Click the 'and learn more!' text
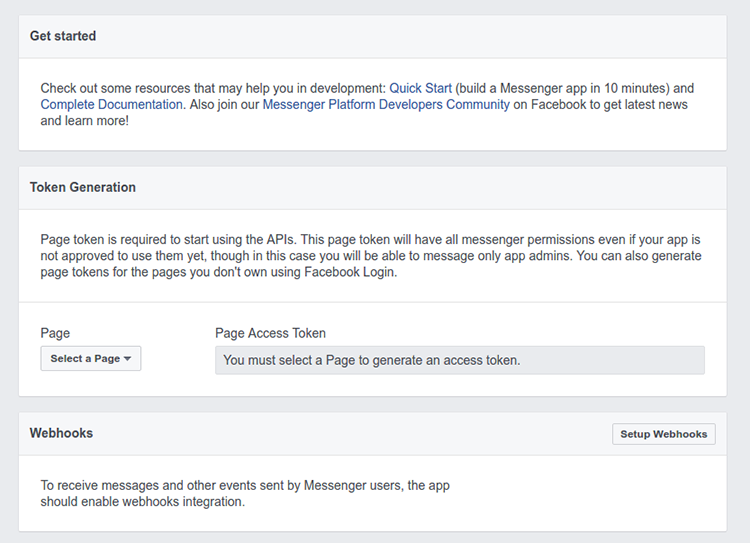This screenshot has height=543, width=750. tap(85, 121)
